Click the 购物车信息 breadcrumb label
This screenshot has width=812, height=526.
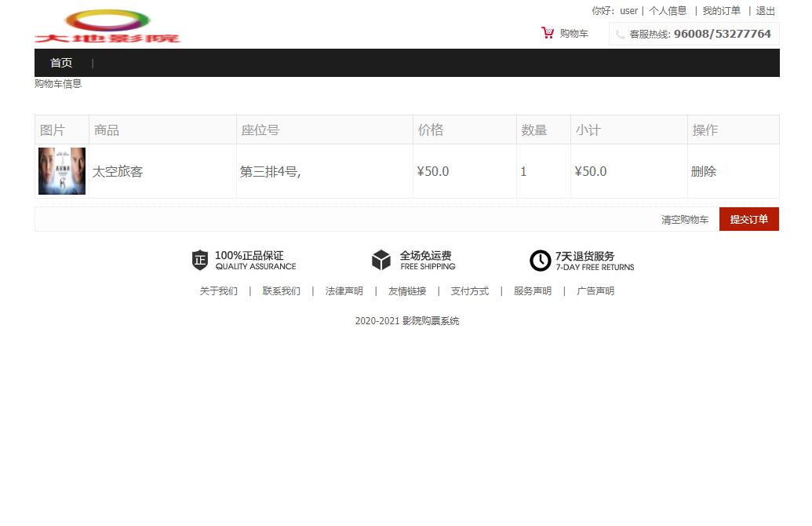click(x=57, y=84)
